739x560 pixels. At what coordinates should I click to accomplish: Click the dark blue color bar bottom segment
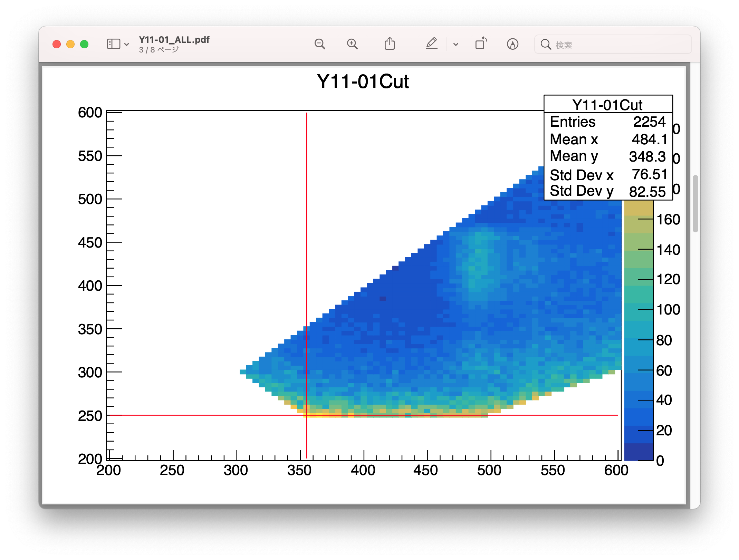point(639,452)
